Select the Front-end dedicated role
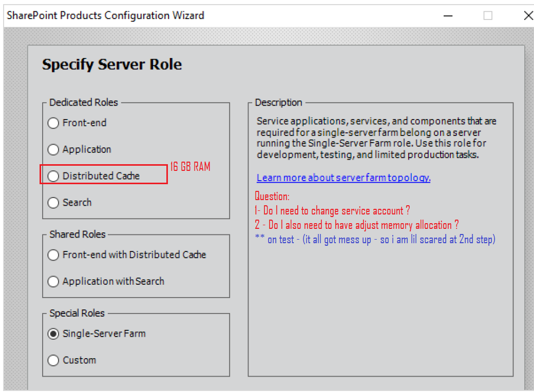The image size is (534, 392). point(53,123)
